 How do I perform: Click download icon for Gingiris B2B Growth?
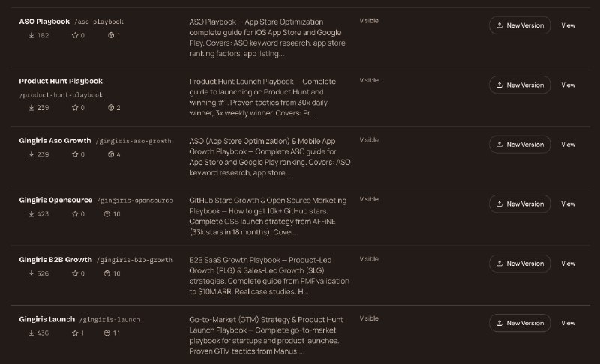pos(31,273)
